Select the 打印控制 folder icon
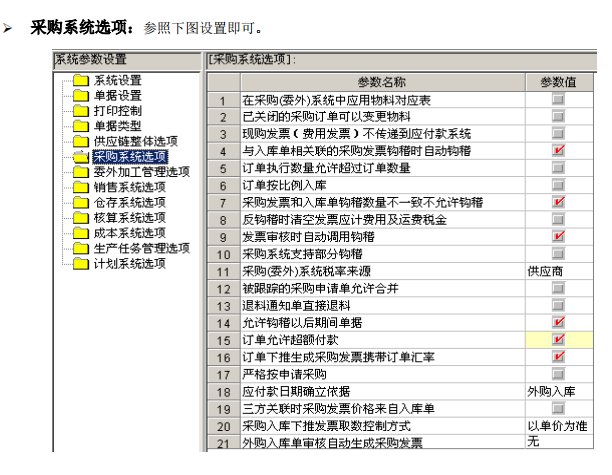This screenshot has height=475, width=612. tap(81, 110)
